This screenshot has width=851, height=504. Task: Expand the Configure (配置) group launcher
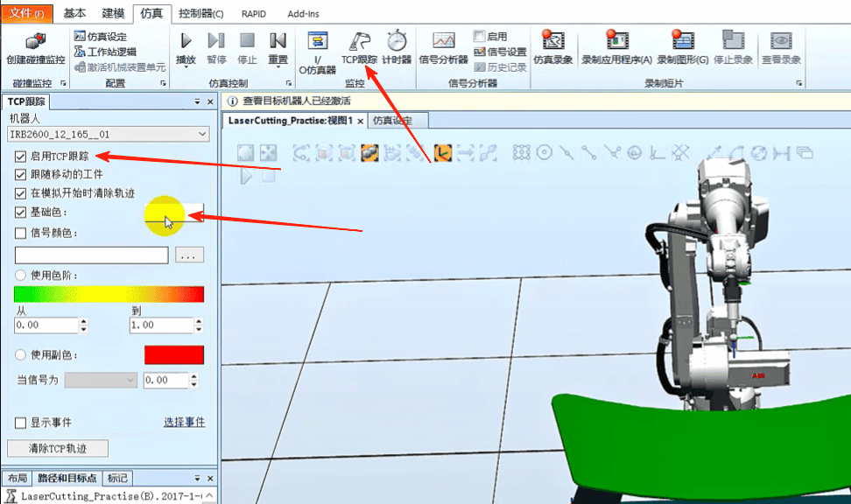pyautogui.click(x=163, y=83)
